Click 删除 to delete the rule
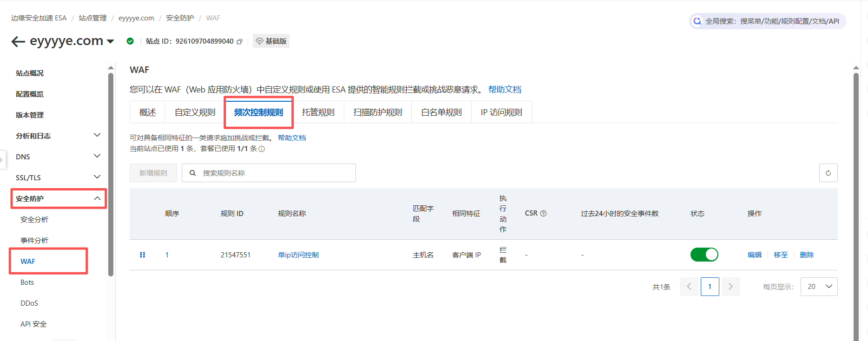The image size is (868, 341). (806, 255)
